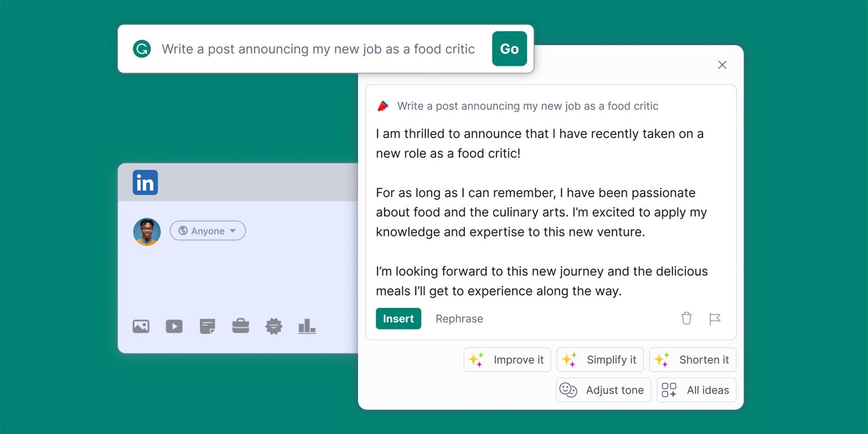Click the celebrate badge icon
The height and width of the screenshot is (434, 868).
(274, 326)
